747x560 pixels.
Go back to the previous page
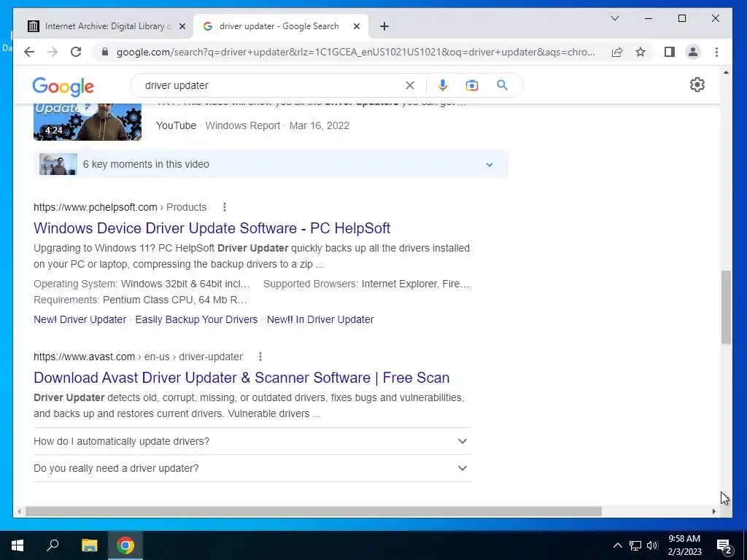pos(29,52)
